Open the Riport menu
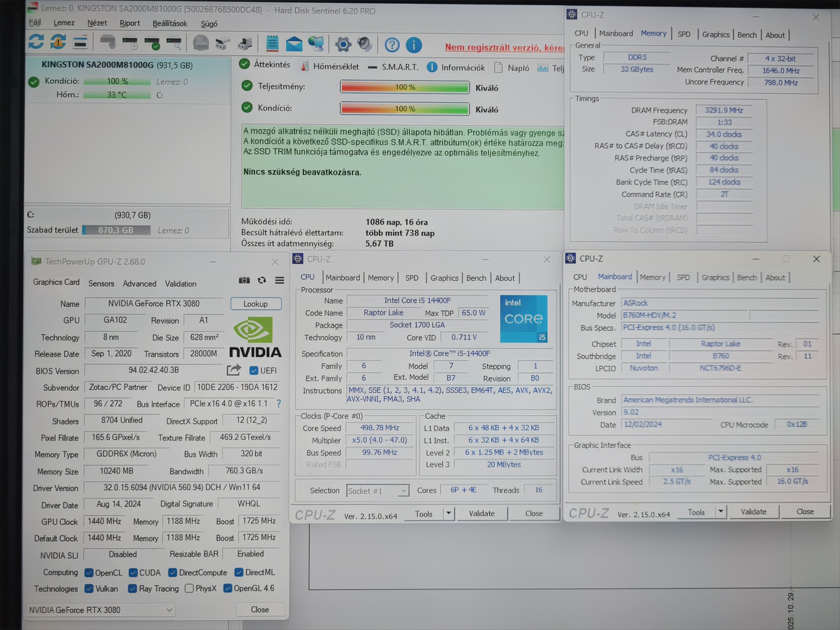Image resolution: width=840 pixels, height=630 pixels. pyautogui.click(x=130, y=23)
